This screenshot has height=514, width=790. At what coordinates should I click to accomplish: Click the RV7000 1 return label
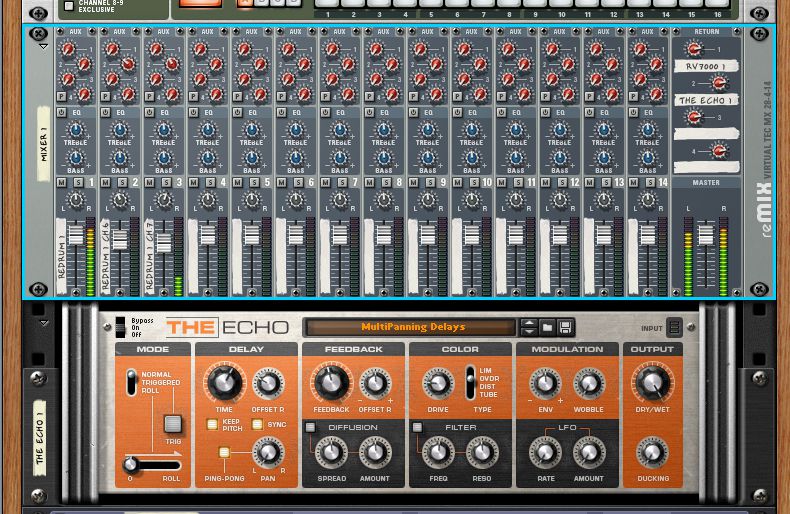pyautogui.click(x=706, y=66)
